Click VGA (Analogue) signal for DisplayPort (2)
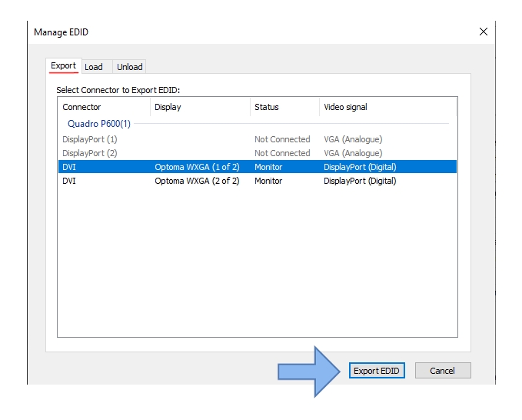This screenshot has width=522, height=420. click(353, 153)
